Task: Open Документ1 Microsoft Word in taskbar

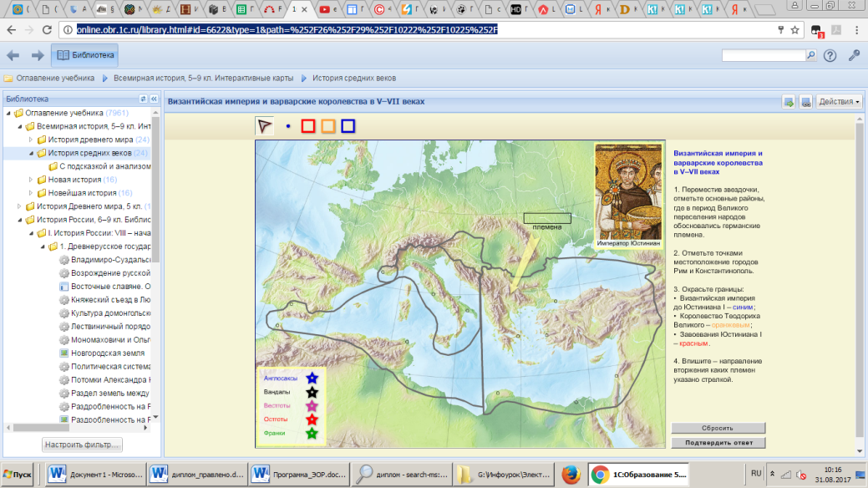Action: coord(96,475)
